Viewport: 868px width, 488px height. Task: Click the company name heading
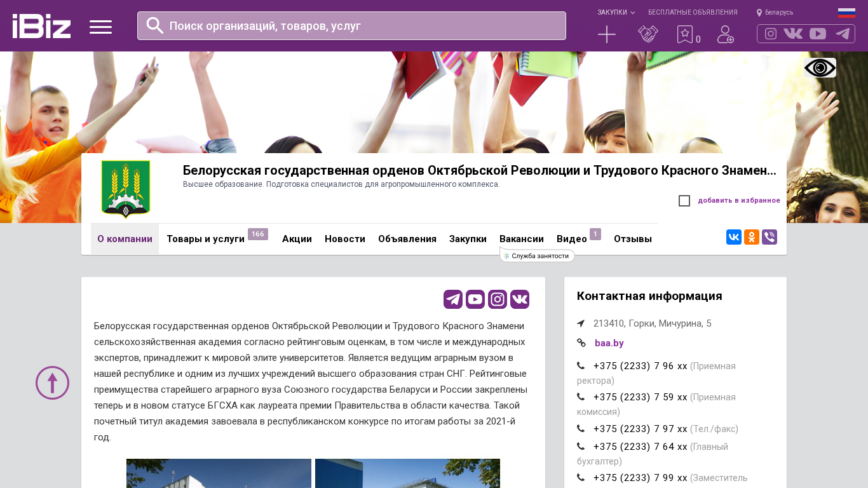pos(480,170)
